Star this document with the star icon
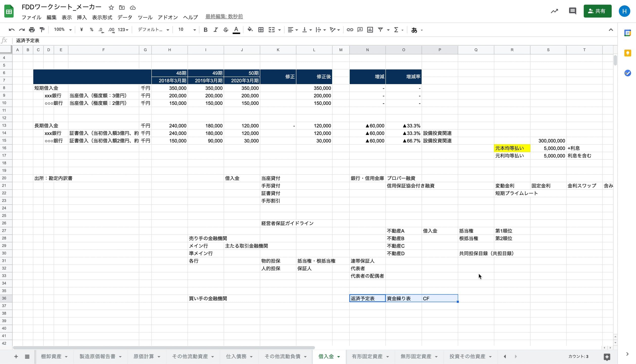This screenshot has height=364, width=636. [x=111, y=8]
